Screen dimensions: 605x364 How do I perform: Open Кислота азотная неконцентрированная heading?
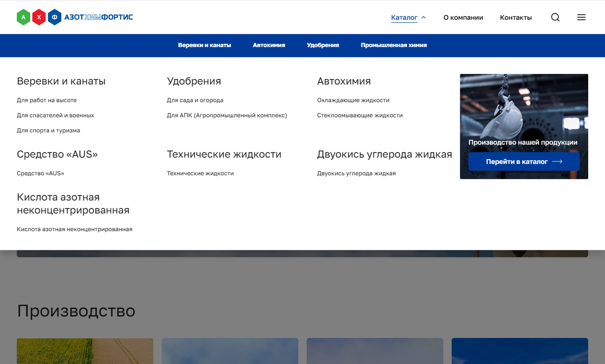(x=73, y=203)
